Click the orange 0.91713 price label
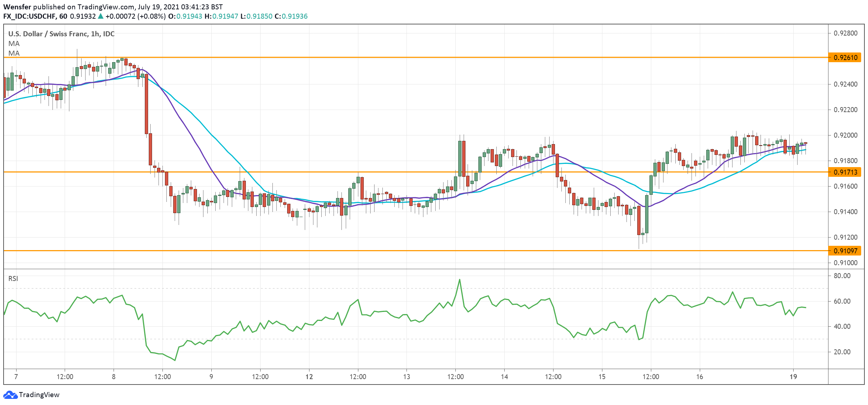Screen dimensions: 868x405 pos(845,172)
